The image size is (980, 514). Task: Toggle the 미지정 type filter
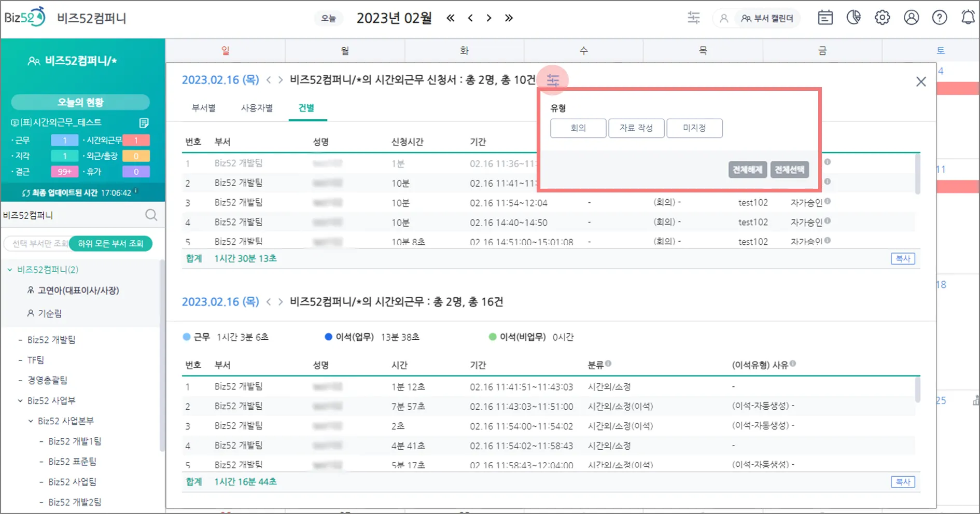pyautogui.click(x=694, y=128)
